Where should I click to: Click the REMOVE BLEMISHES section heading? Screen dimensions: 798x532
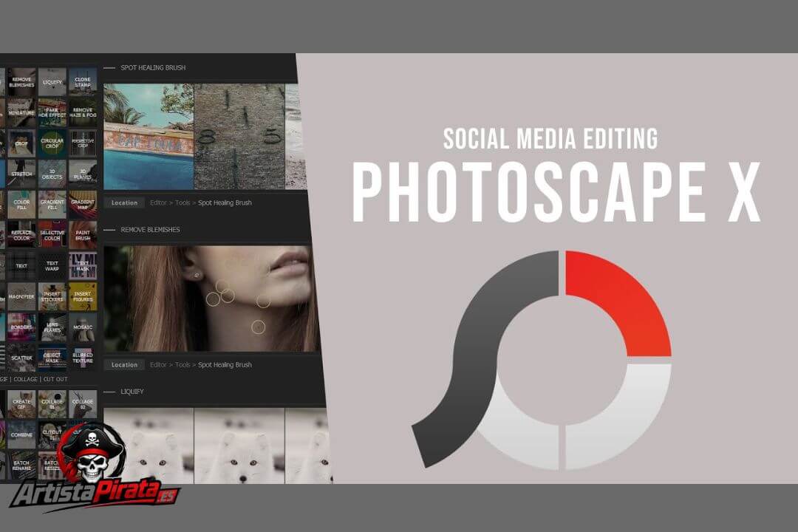coord(150,230)
